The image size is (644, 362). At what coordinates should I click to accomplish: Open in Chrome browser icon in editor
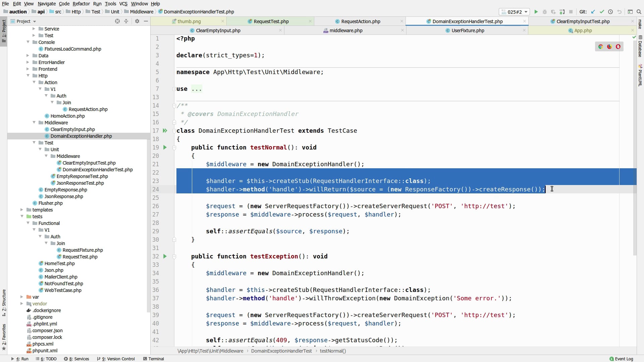point(601,47)
